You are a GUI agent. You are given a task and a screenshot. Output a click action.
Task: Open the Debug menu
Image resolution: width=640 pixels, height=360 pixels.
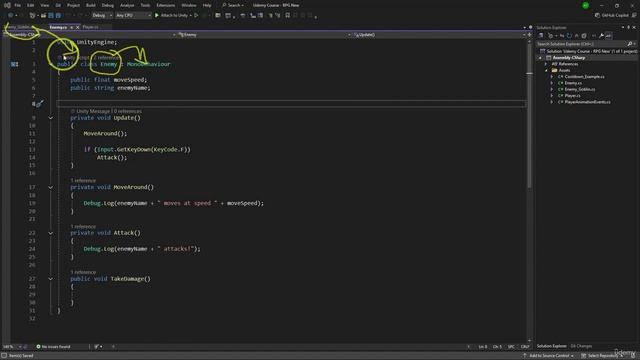(x=108, y=5)
